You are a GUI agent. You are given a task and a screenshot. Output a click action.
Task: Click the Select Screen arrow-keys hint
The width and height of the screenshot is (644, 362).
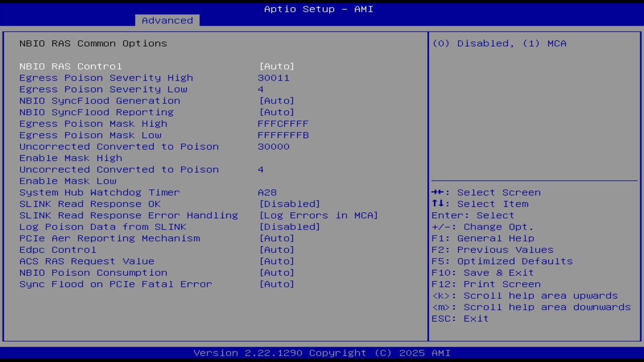(486, 193)
